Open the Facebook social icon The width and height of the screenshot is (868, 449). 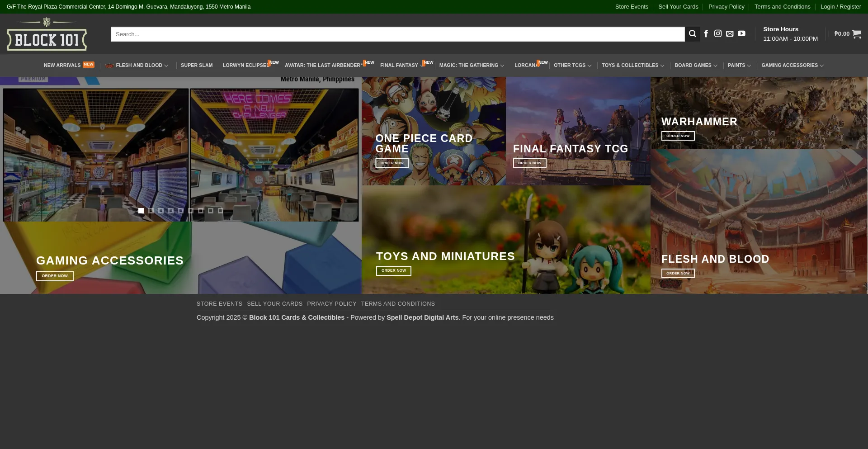pos(706,34)
